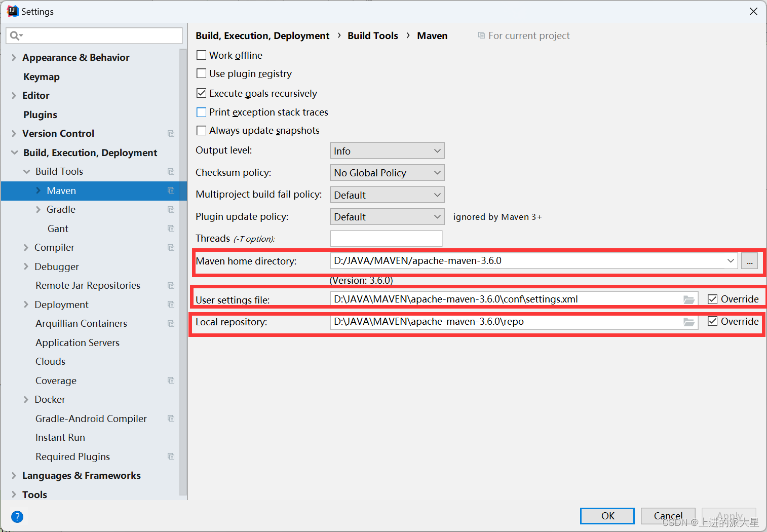
Task: Expand the Editor chevron
Action: (14, 95)
